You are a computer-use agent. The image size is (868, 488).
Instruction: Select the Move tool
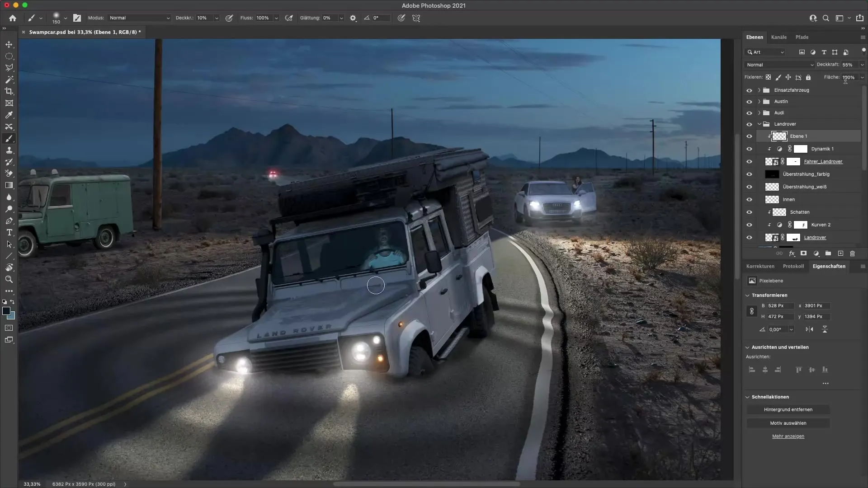(x=9, y=44)
